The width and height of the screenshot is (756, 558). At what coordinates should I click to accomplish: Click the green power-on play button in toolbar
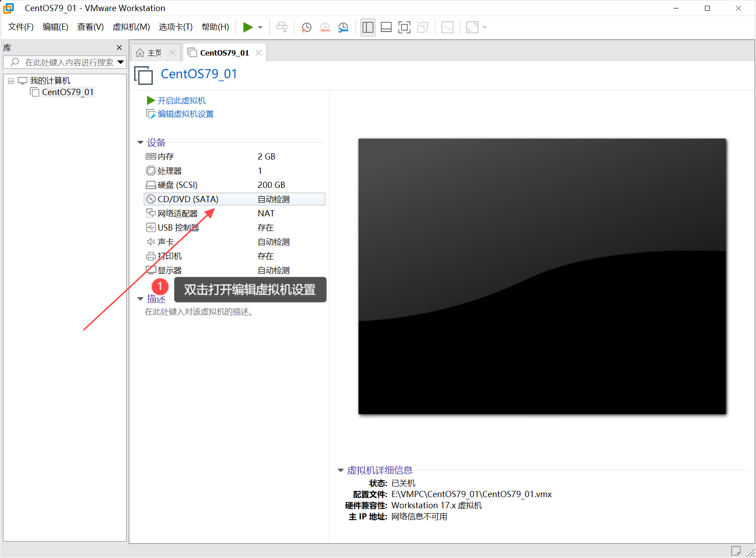click(248, 28)
